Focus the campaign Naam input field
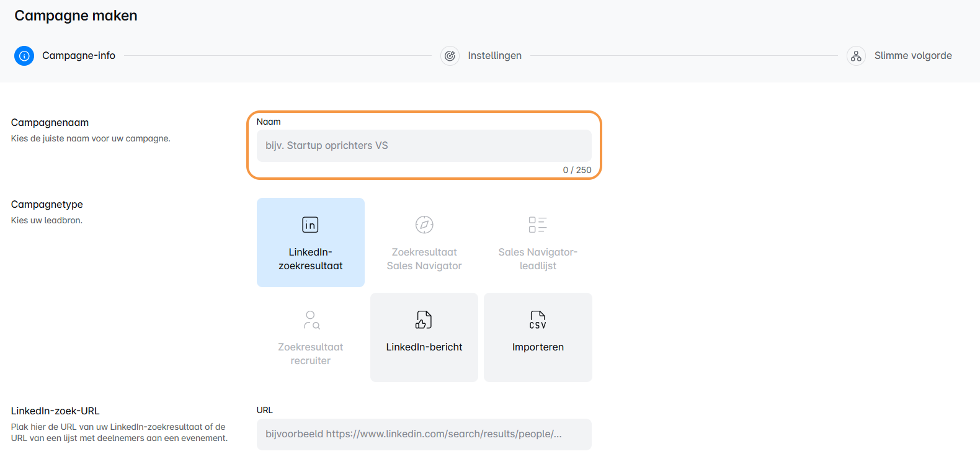Image resolution: width=980 pixels, height=459 pixels. pyautogui.click(x=424, y=146)
